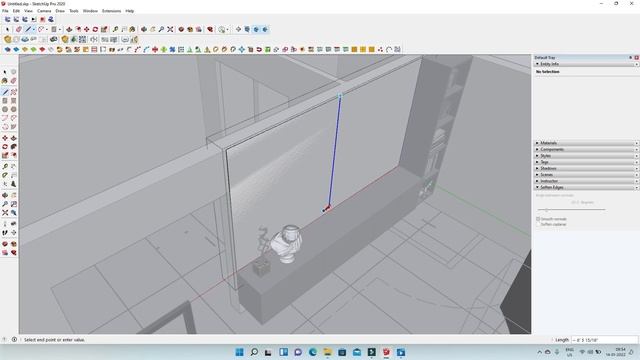This screenshot has height=360, width=640.
Task: Select the arrow Select tool in top toolbar
Action: 7,29
